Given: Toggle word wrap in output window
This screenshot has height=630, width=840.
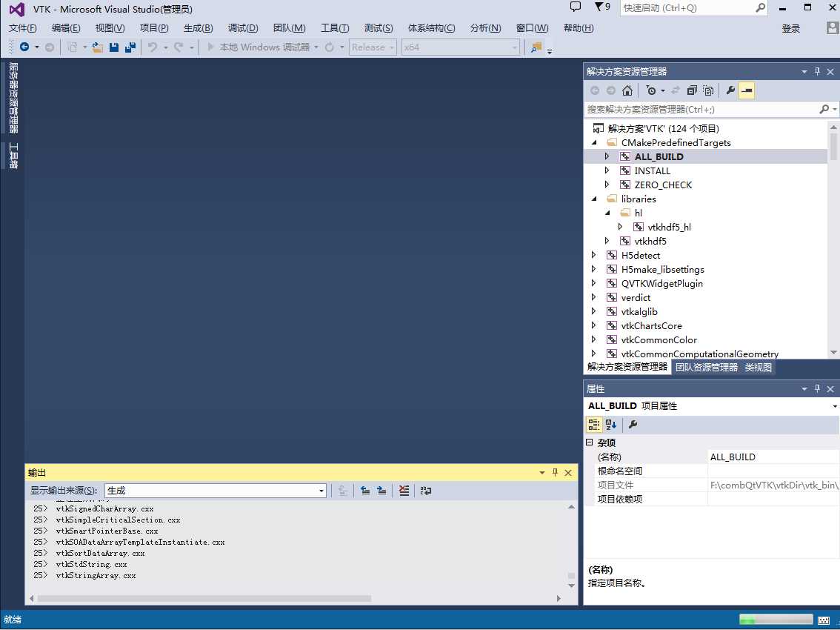Looking at the screenshot, I should point(426,491).
